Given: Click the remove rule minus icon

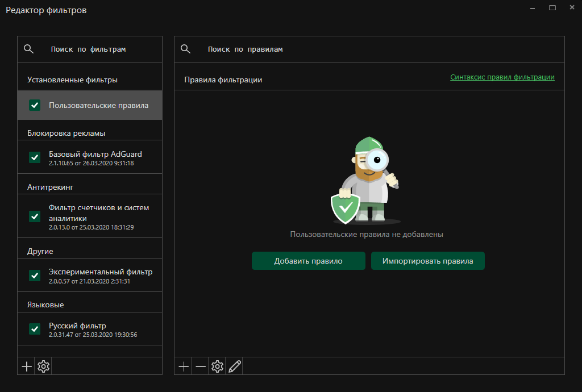Looking at the screenshot, I should pyautogui.click(x=201, y=366).
